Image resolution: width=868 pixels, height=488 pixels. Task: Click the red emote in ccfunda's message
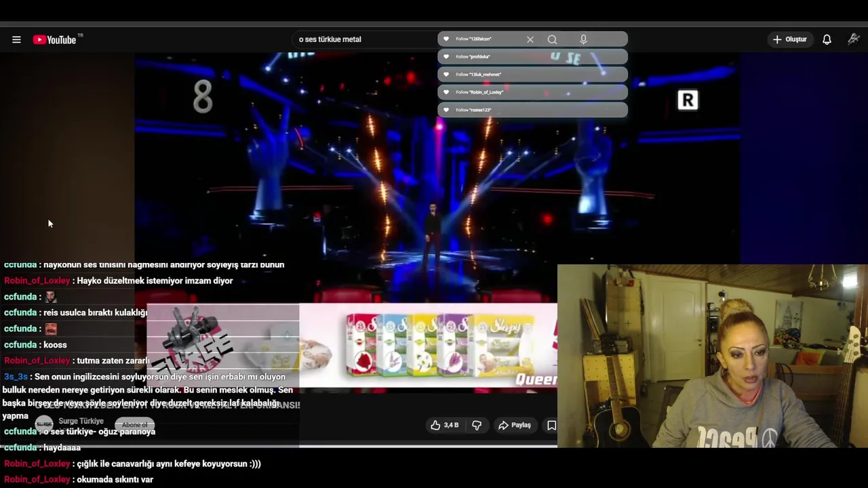(50, 329)
